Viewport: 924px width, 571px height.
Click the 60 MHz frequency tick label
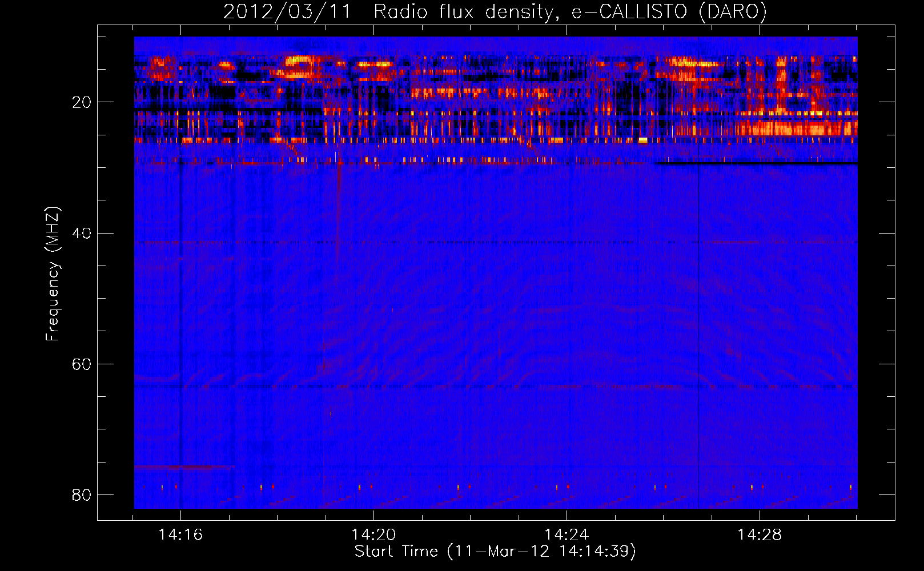82,364
